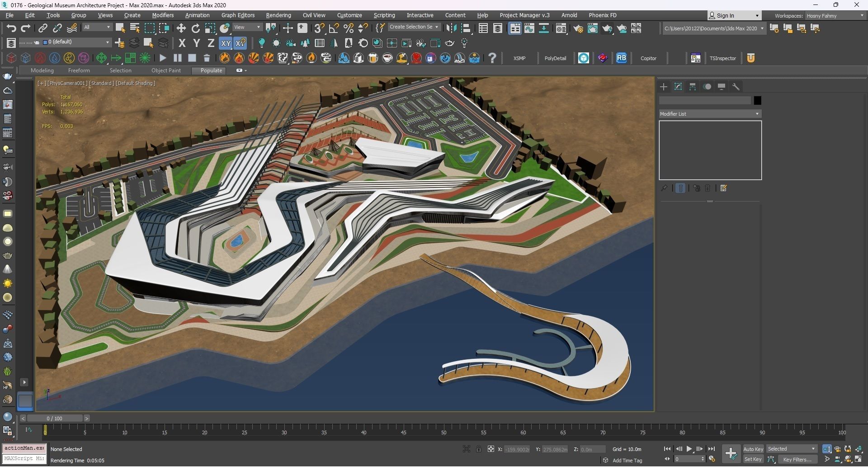This screenshot has width=868, height=470.
Task: Open the Utilities wrench tab in command panel
Action: click(x=736, y=87)
